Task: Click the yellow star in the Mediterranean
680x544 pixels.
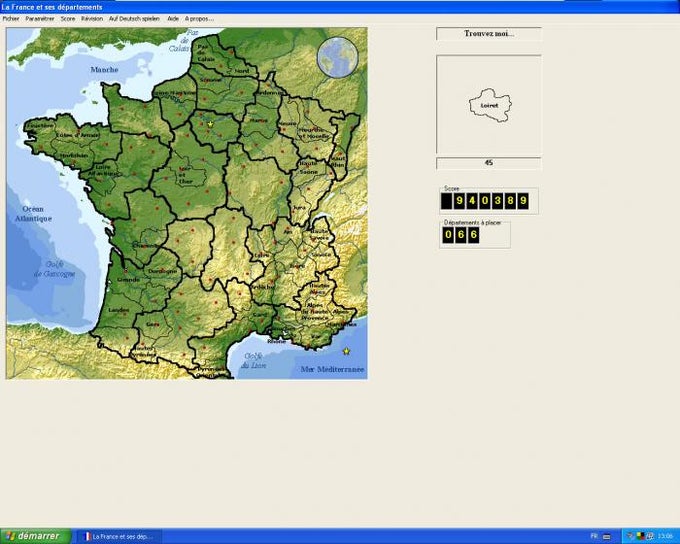Action: click(x=346, y=351)
